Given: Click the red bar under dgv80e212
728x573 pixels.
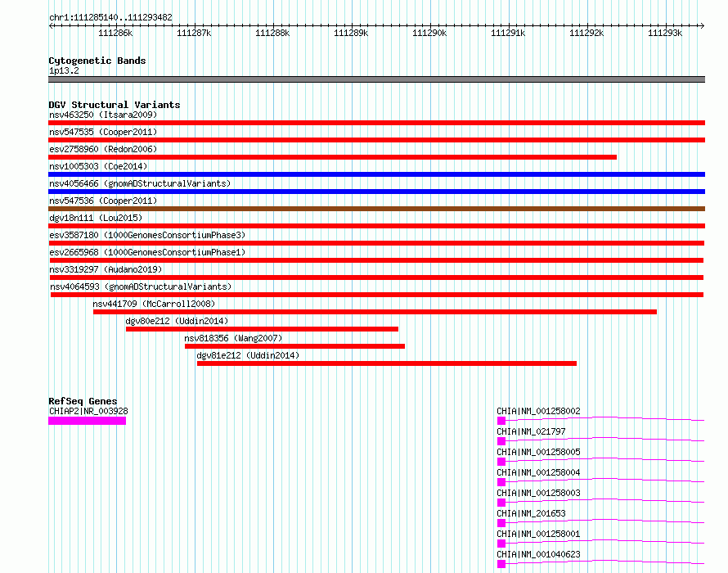Looking at the screenshot, I should [x=262, y=329].
